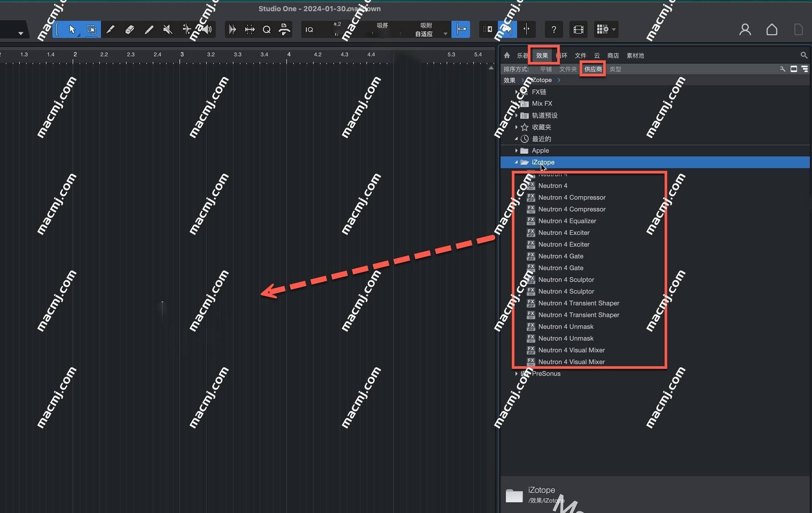812x513 pixels.
Task: Click the browser home icon
Action: (507, 55)
